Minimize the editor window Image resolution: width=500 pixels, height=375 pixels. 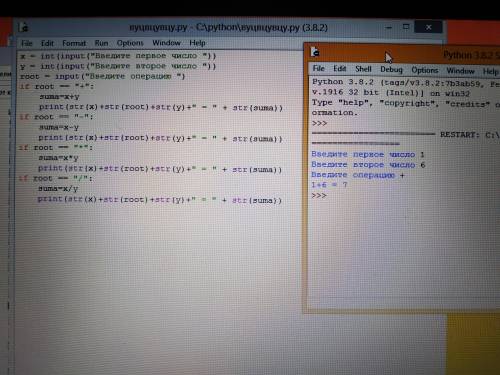tap(388, 27)
